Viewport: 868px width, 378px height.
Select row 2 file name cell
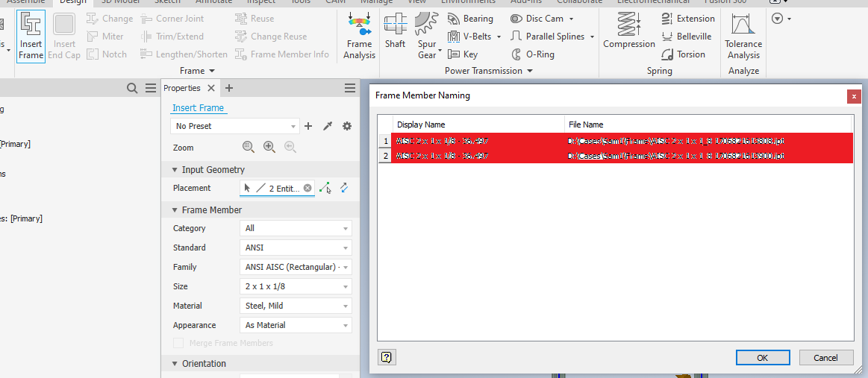click(708, 157)
